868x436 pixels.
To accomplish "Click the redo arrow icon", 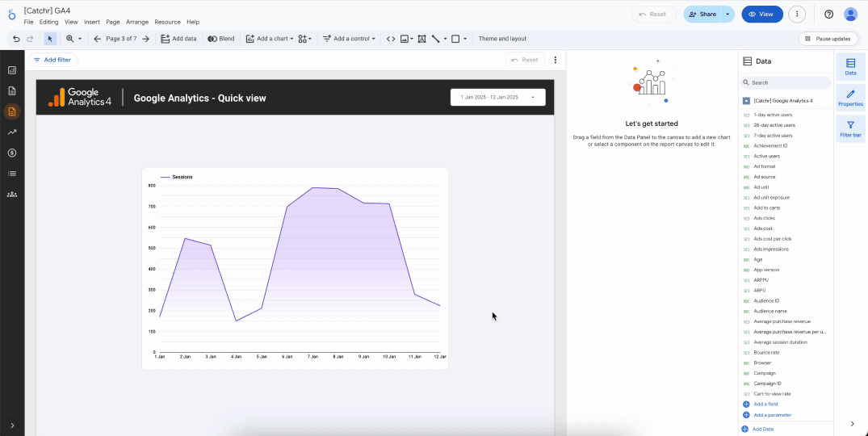I will click(30, 39).
